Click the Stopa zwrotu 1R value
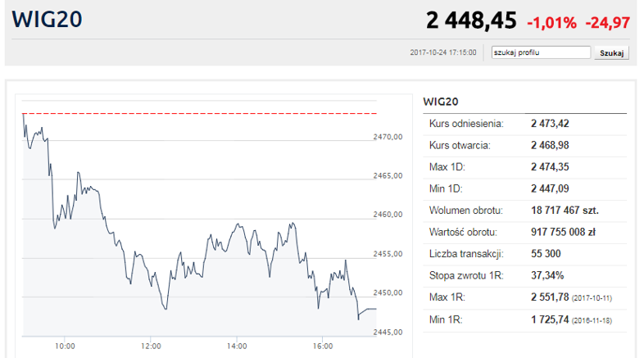The image size is (644, 358). (x=547, y=275)
